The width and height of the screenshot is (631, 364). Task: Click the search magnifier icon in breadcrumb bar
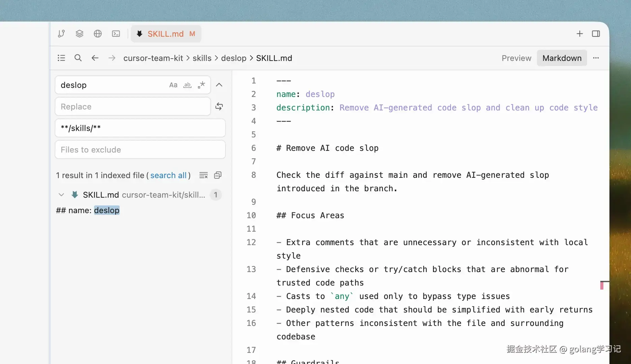78,58
